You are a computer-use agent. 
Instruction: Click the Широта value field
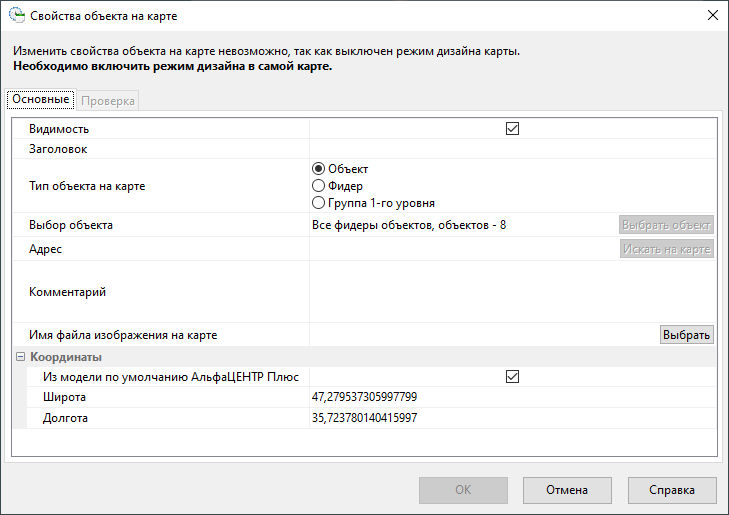point(512,398)
